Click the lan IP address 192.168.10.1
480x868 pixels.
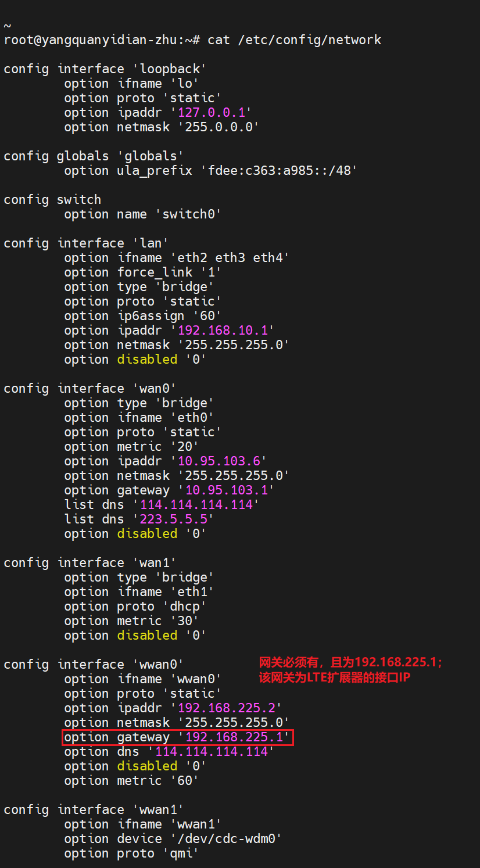click(x=223, y=331)
